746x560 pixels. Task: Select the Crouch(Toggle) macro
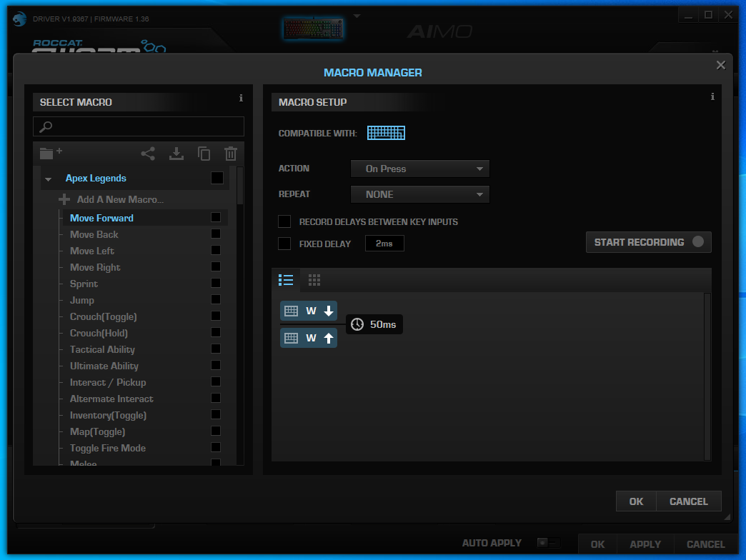click(103, 316)
